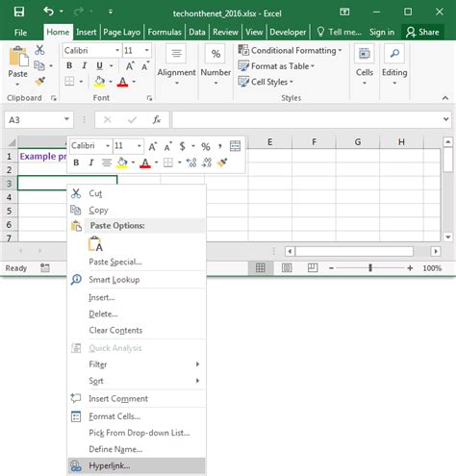The image size is (456, 476).
Task: Open the Editing group button
Action: 394,64
